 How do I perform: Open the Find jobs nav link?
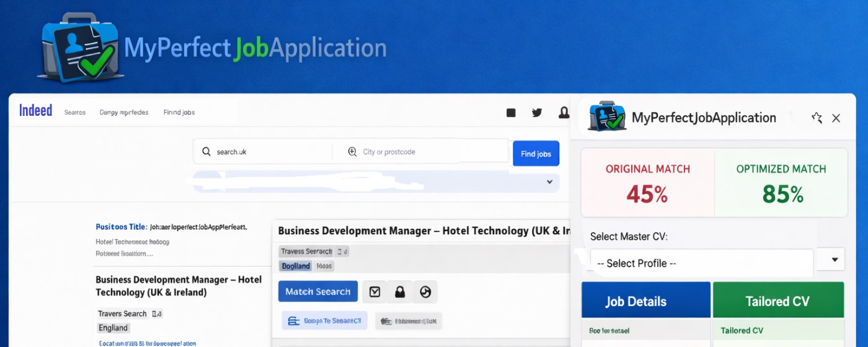point(179,112)
